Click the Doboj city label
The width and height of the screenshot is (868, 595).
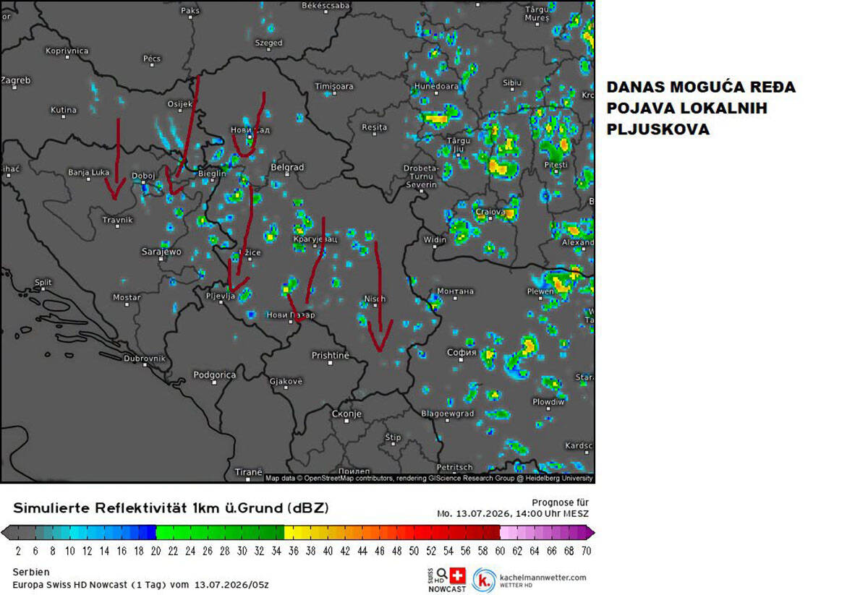coord(143,176)
